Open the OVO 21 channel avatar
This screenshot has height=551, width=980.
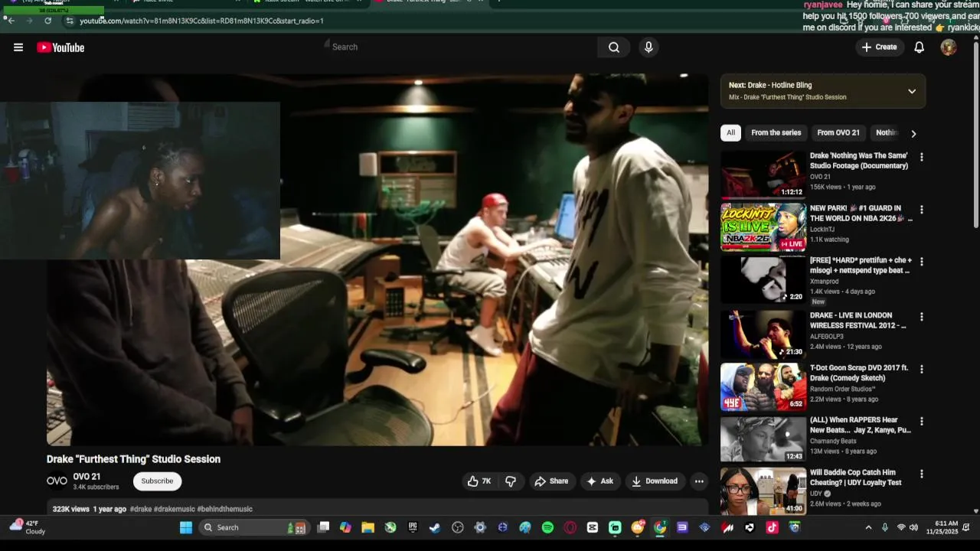pyautogui.click(x=57, y=481)
